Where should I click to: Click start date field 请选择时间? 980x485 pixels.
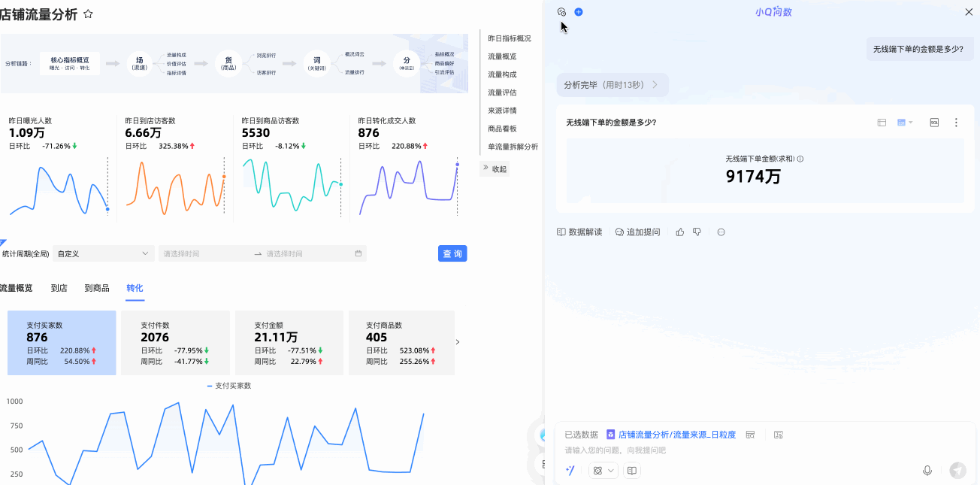click(204, 254)
